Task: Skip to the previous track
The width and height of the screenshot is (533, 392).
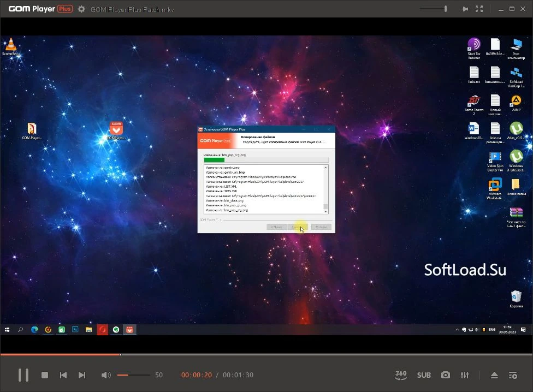Action: tap(63, 375)
